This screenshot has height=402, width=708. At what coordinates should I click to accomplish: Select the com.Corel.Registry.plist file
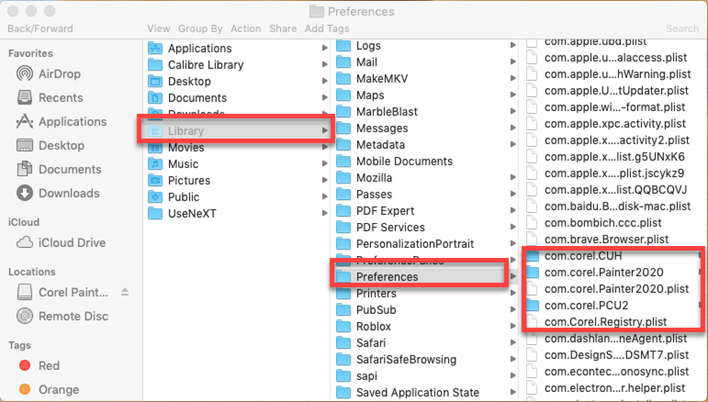pos(596,322)
